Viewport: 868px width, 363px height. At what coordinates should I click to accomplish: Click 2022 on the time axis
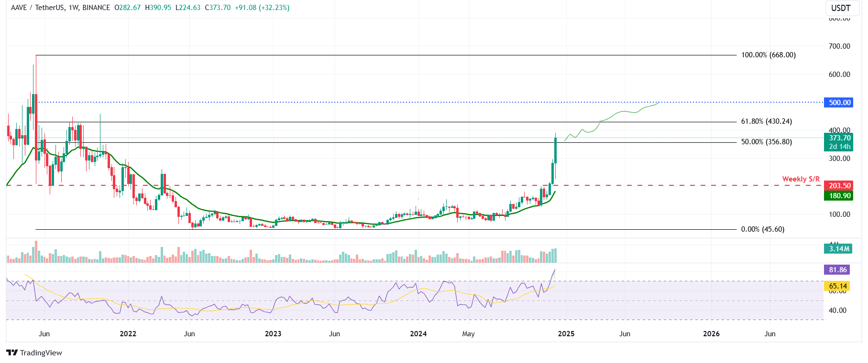point(128,334)
